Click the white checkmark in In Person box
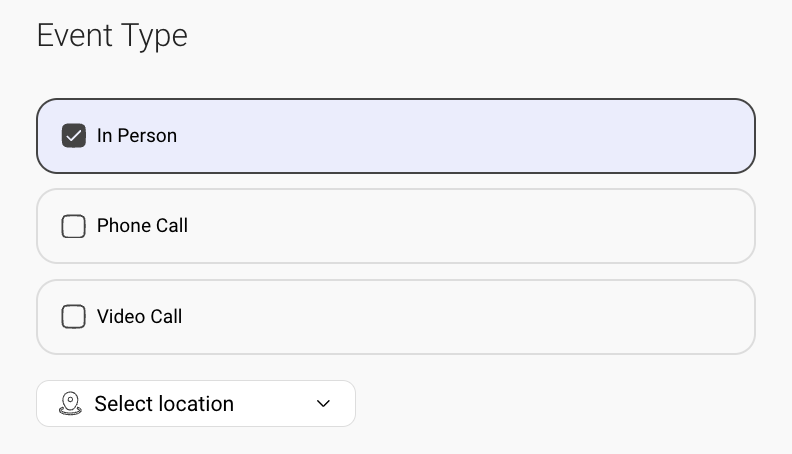This screenshot has height=454, width=792. pos(74,136)
